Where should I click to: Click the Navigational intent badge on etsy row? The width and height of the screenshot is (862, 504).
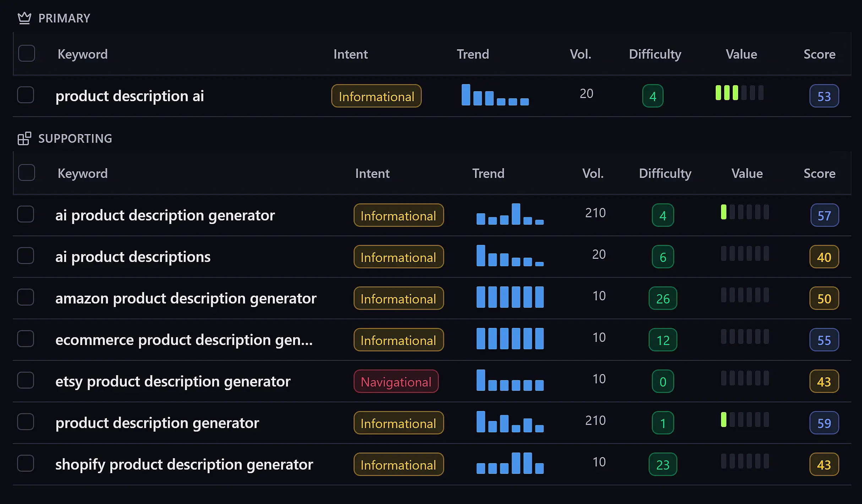(x=396, y=382)
